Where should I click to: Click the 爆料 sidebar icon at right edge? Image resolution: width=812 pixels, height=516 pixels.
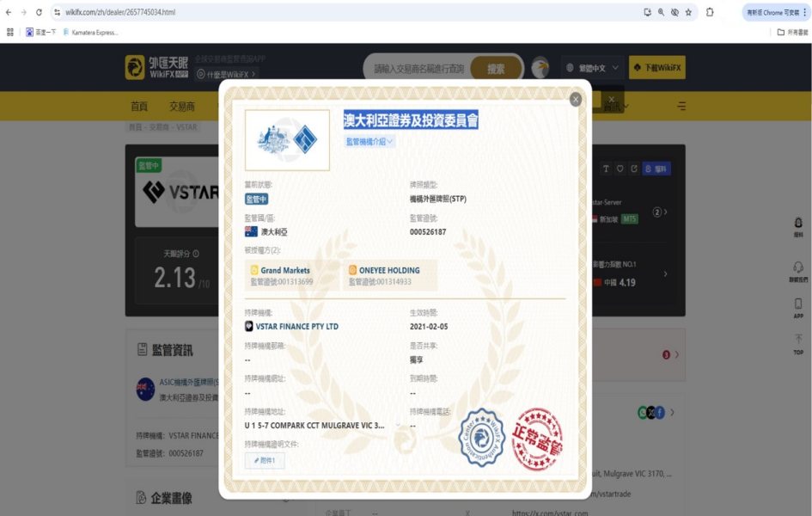[x=798, y=227]
